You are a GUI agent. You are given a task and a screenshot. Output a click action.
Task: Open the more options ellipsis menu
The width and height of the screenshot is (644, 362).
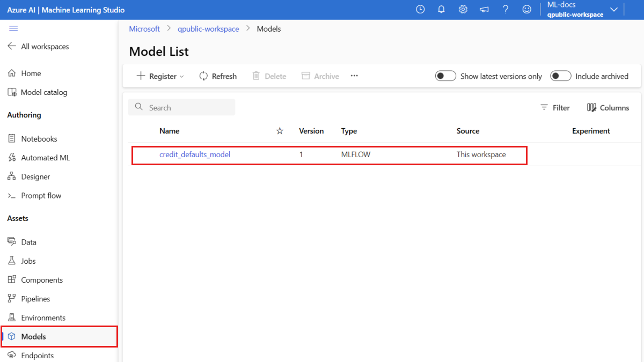(x=354, y=76)
